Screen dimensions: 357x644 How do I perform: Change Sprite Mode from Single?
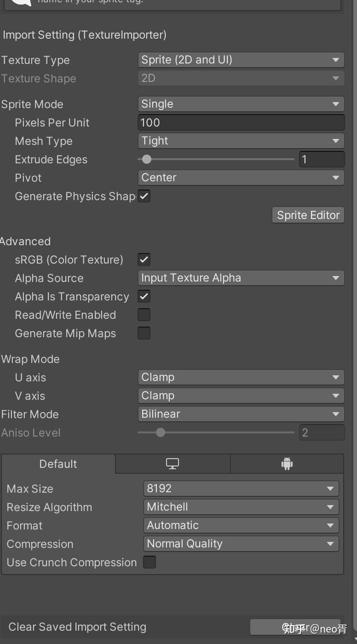click(241, 104)
